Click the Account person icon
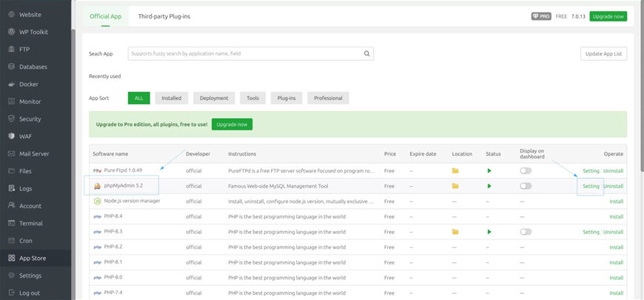 pos(12,206)
